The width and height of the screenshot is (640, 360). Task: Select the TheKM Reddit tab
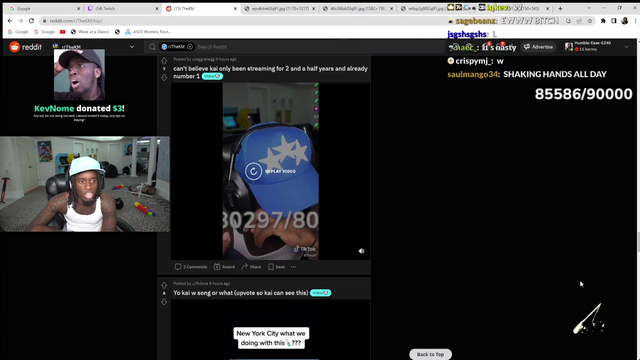(x=201, y=9)
